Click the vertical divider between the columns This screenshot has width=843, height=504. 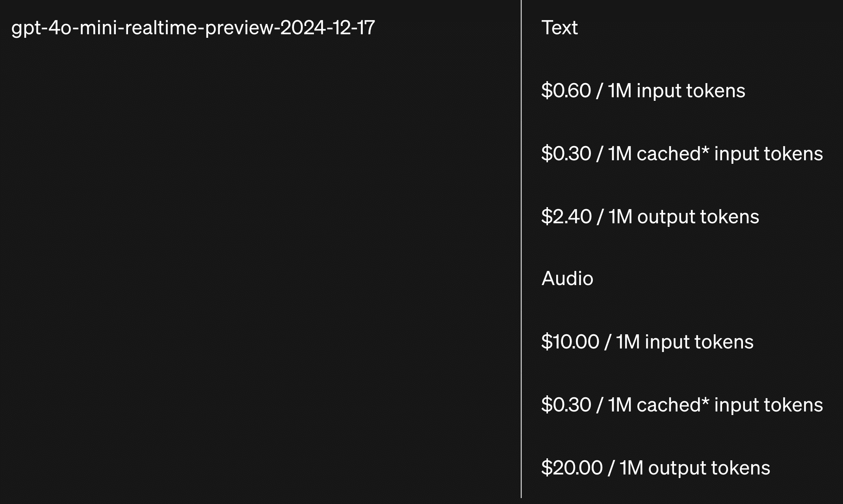(x=521, y=252)
